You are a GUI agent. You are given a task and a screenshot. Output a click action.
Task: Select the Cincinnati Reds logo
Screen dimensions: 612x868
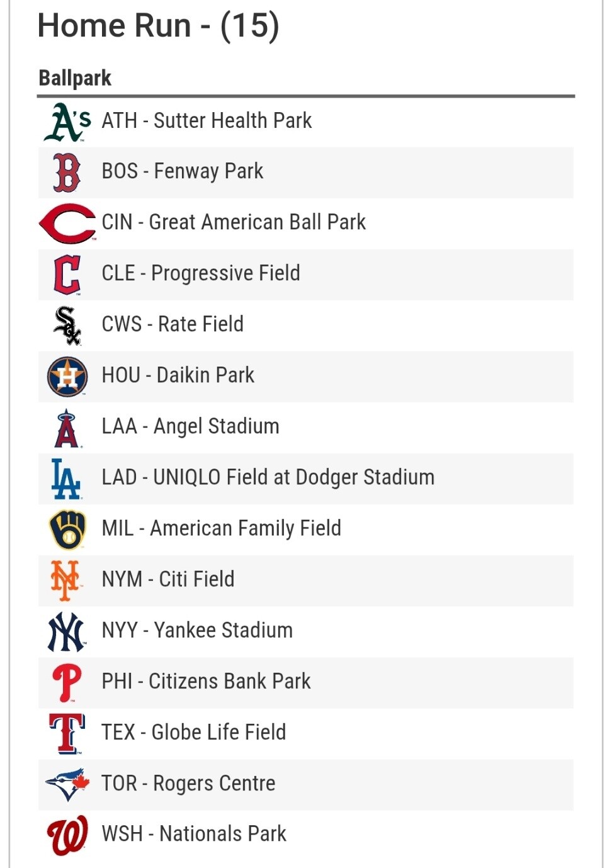tap(67, 223)
